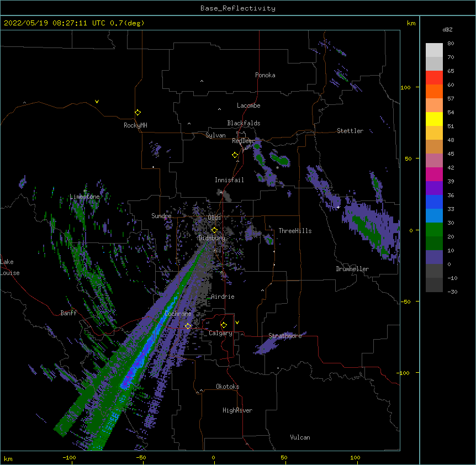Pick the magenta 42-39 dBZ legend swatch
Viewport: 476px width, 465px height.
tap(434, 174)
